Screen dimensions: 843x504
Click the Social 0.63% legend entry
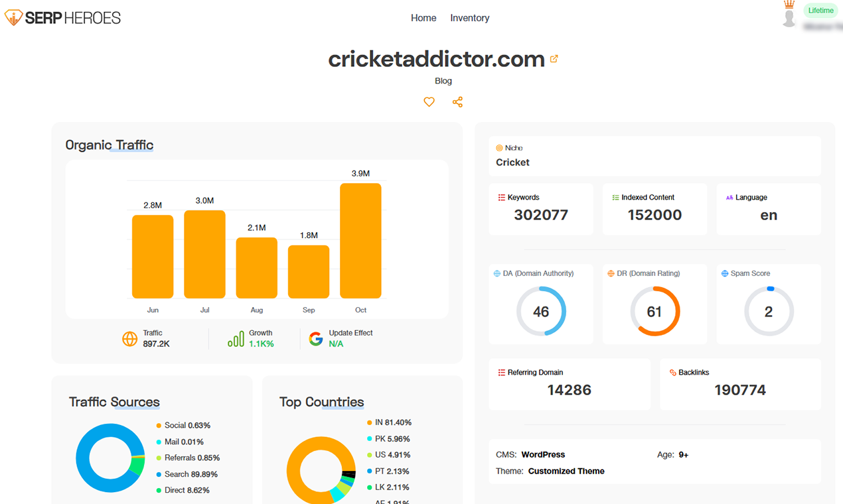(x=183, y=426)
